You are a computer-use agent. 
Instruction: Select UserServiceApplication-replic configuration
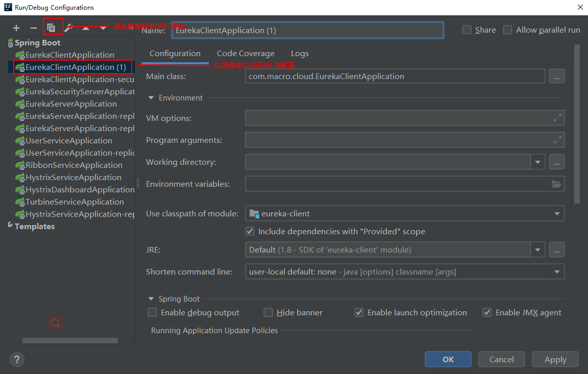80,153
